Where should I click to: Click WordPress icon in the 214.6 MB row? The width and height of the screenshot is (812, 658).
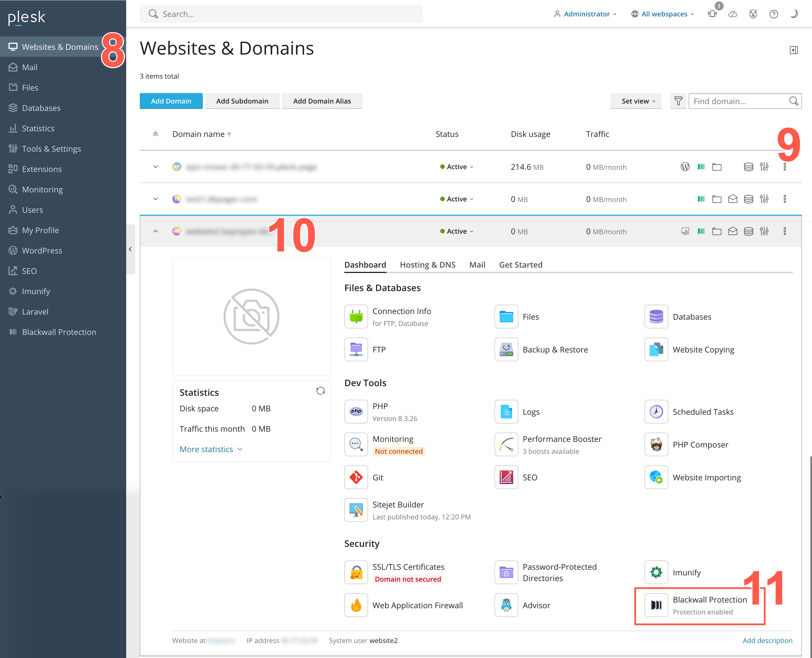685,167
